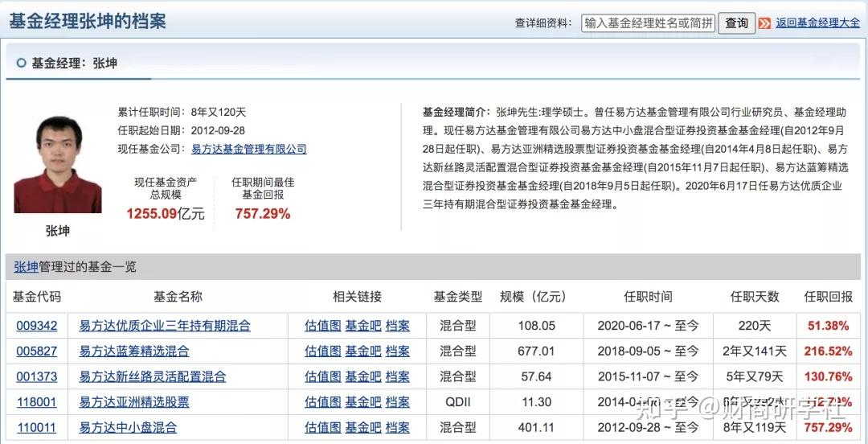Click the page title 基金经理张坤的档案
Viewport: 868px width, 444px height.
(x=88, y=21)
